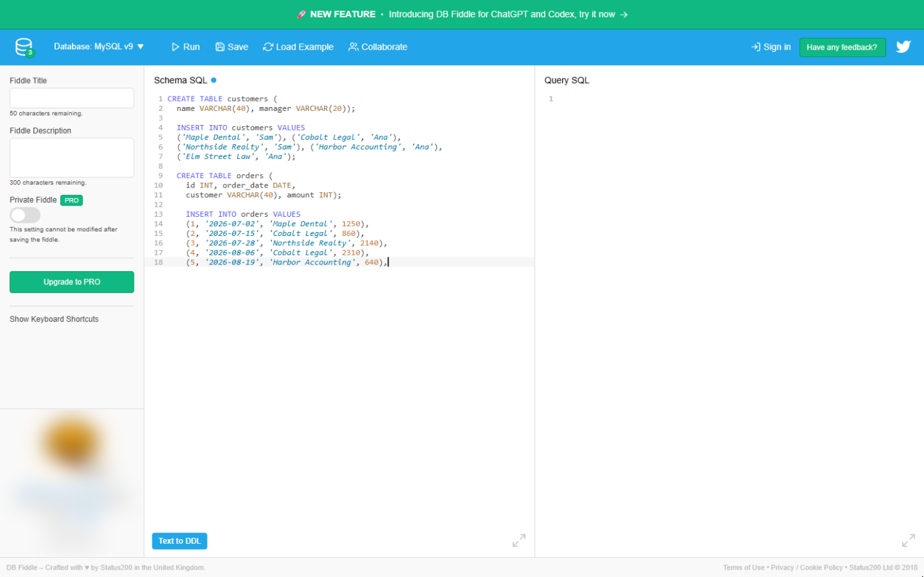
Task: Focus the Fiddle Title input field
Action: point(72,98)
